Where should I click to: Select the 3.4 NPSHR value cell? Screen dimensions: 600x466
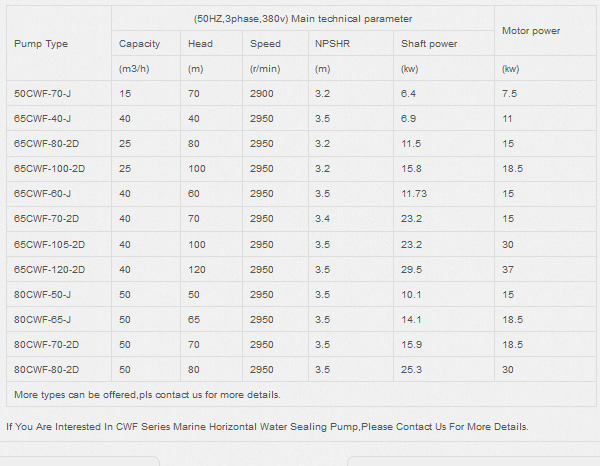click(x=322, y=218)
